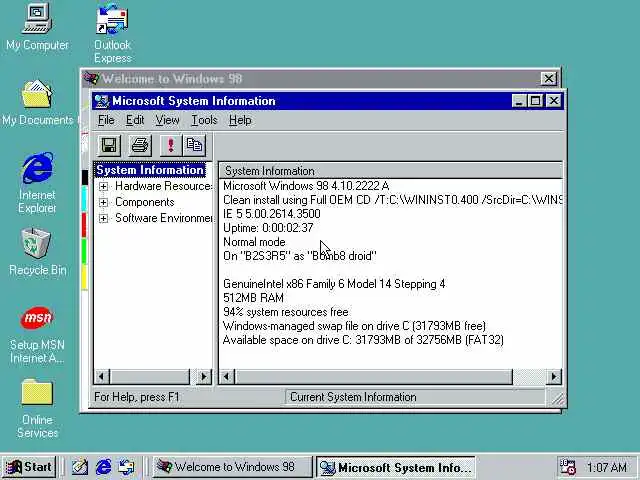Screen dimensions: 640x480
Task: Click right scroll arrow of tree pane
Action: [x=204, y=376]
